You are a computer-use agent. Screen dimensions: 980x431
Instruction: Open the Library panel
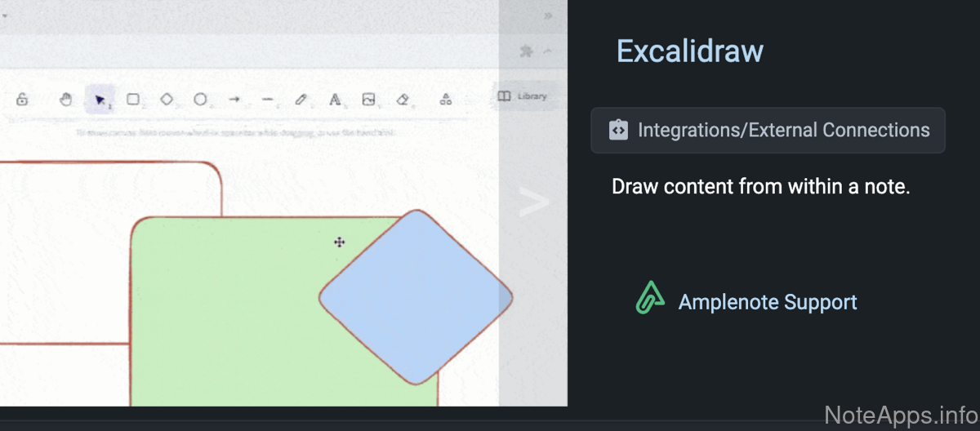point(523,96)
